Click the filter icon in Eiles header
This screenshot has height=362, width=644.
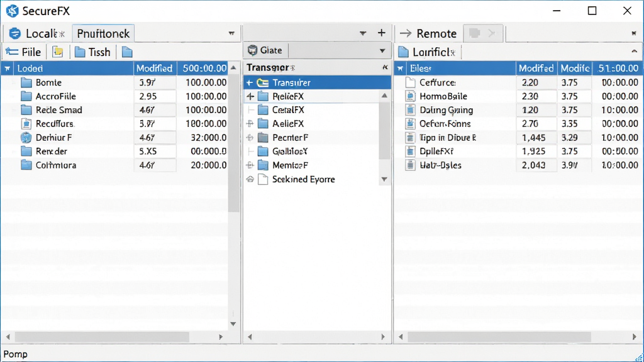click(401, 69)
